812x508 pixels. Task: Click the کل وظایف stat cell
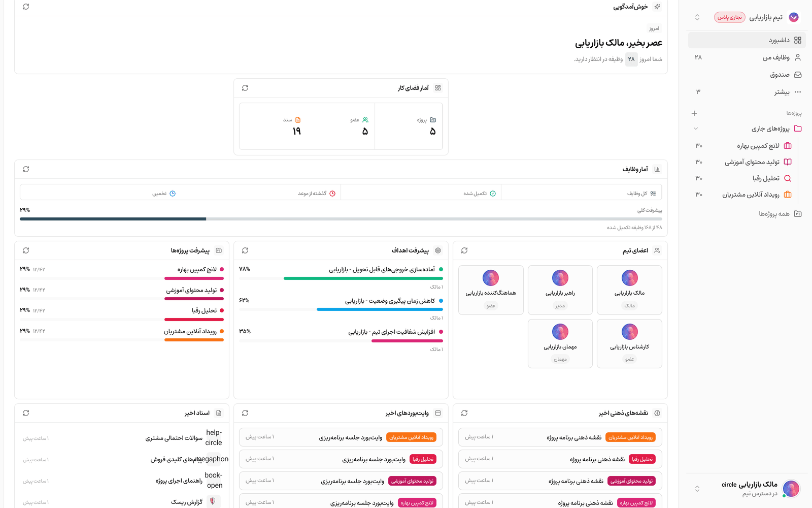[x=581, y=193]
